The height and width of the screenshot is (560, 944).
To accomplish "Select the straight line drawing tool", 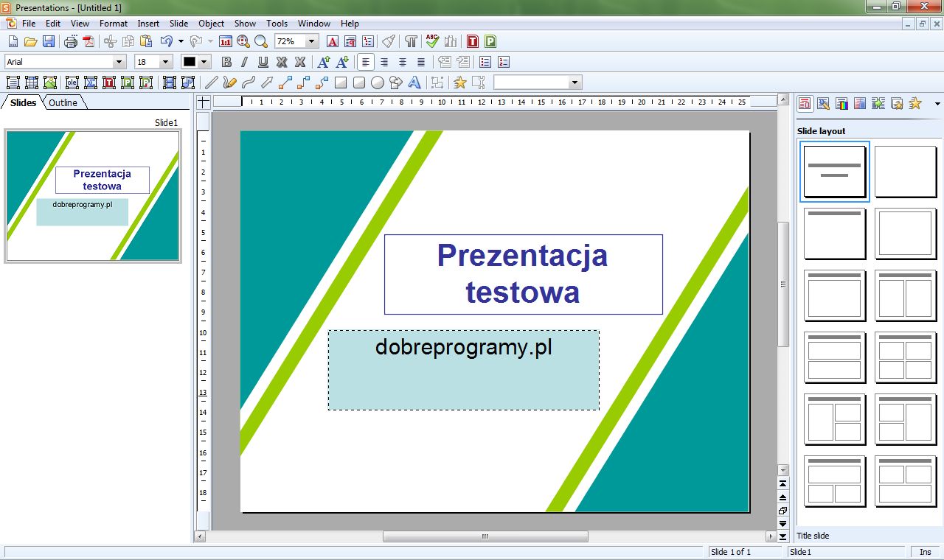I will [211, 83].
